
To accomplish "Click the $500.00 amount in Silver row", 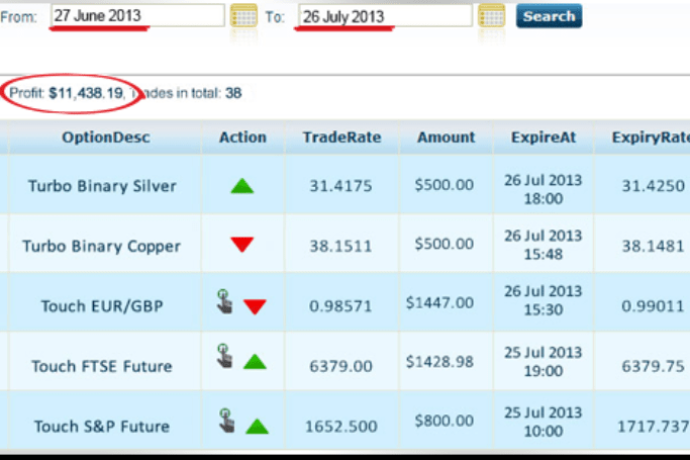I will point(444,184).
